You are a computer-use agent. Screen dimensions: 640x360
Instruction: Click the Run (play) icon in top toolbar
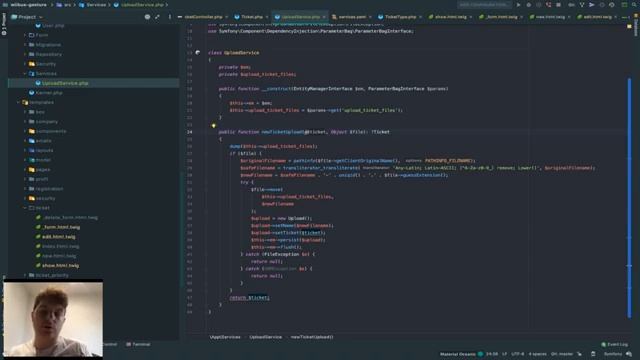(518, 5)
